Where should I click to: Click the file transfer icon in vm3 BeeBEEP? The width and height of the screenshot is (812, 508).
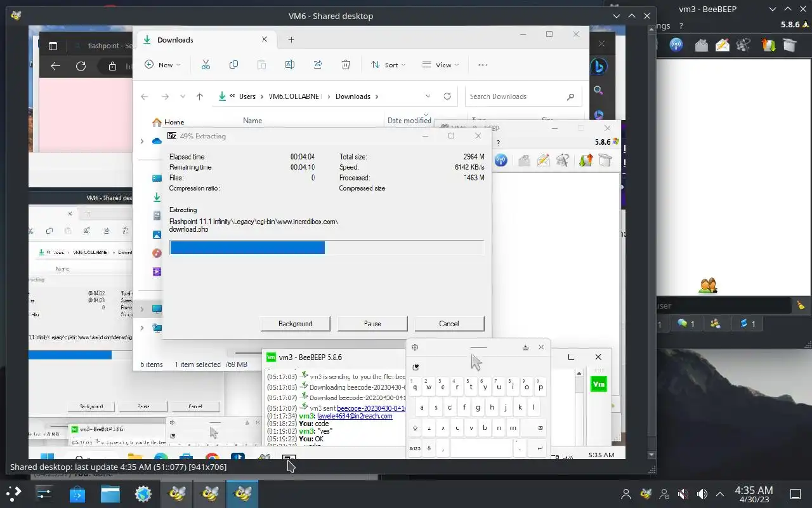click(x=768, y=45)
